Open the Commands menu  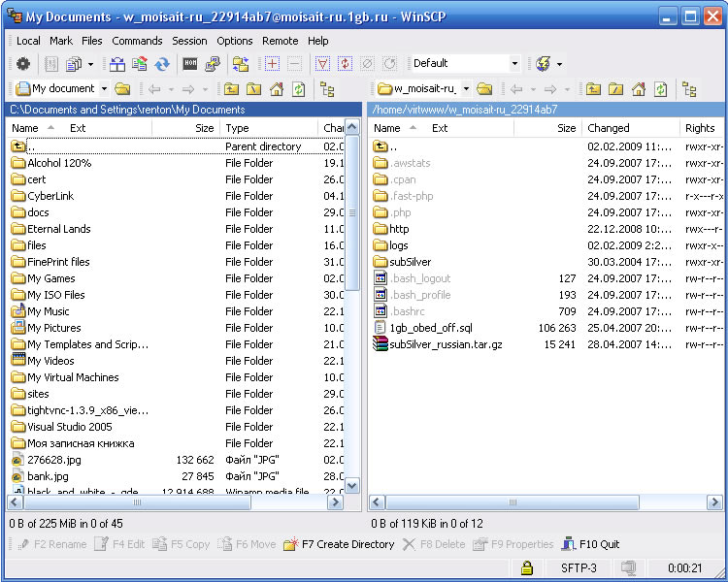[x=137, y=41]
